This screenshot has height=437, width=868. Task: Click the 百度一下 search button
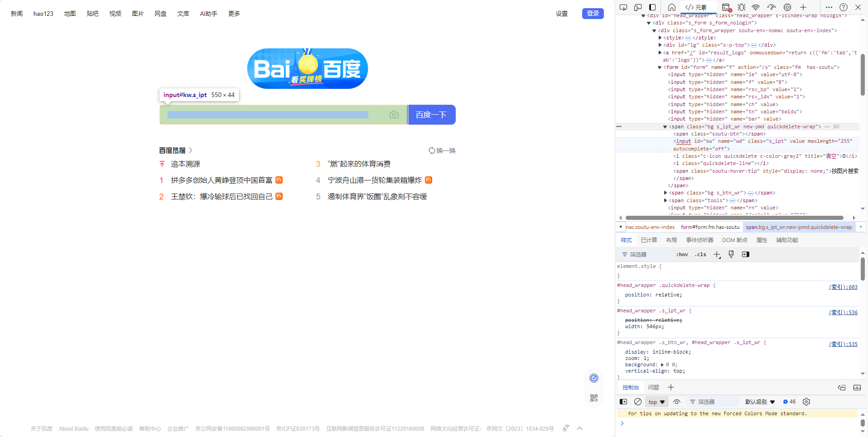pyautogui.click(x=431, y=115)
